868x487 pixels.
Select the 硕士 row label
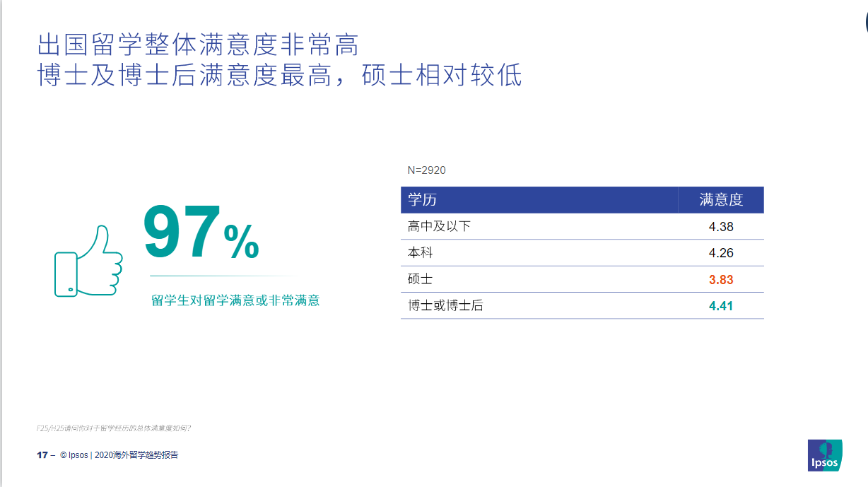[421, 279]
